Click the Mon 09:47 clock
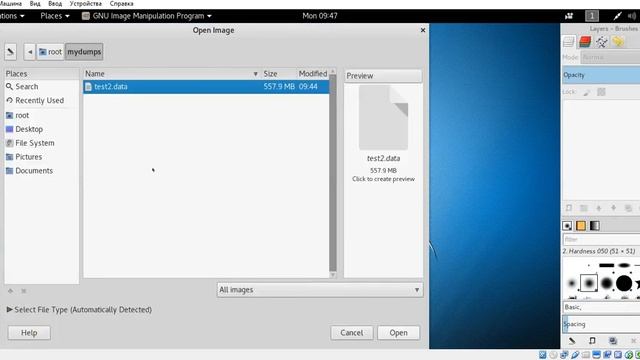The width and height of the screenshot is (640, 360). [x=320, y=16]
